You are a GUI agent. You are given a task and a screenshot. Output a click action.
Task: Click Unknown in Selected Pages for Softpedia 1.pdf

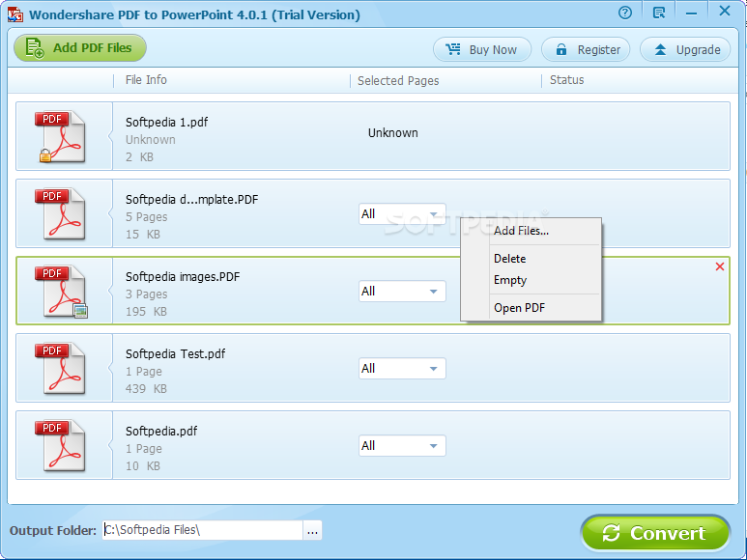click(x=393, y=133)
